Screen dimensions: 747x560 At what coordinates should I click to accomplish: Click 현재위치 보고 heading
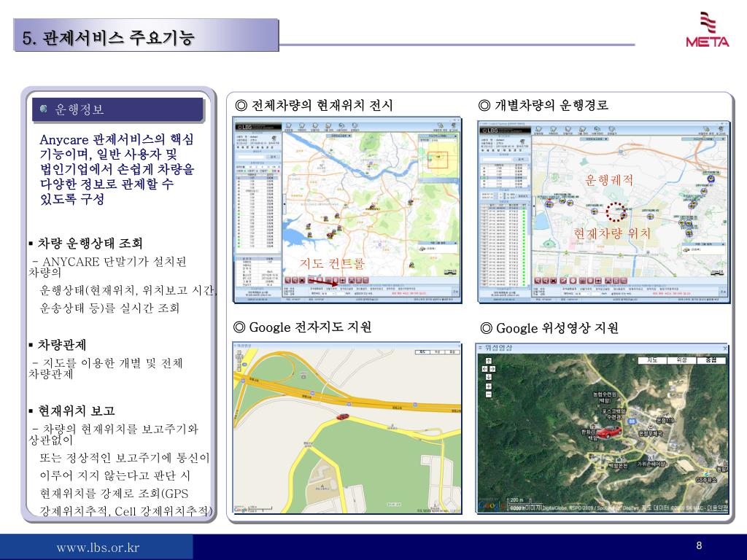click(76, 411)
